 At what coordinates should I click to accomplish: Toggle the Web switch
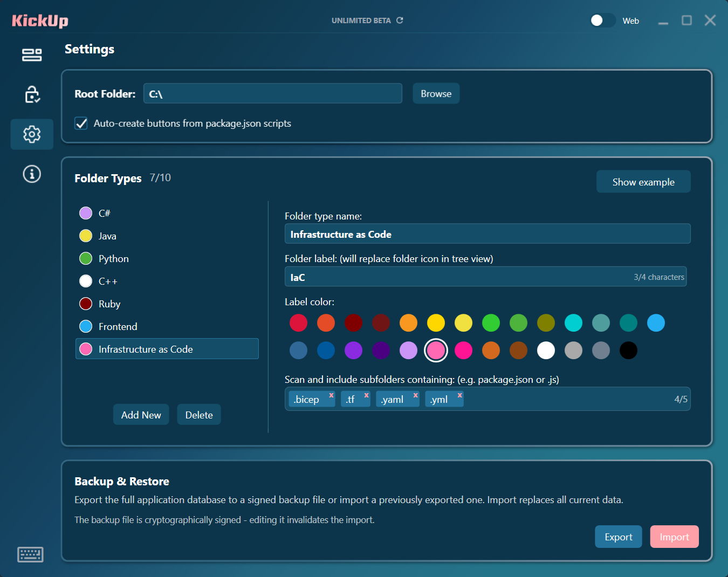coord(602,20)
